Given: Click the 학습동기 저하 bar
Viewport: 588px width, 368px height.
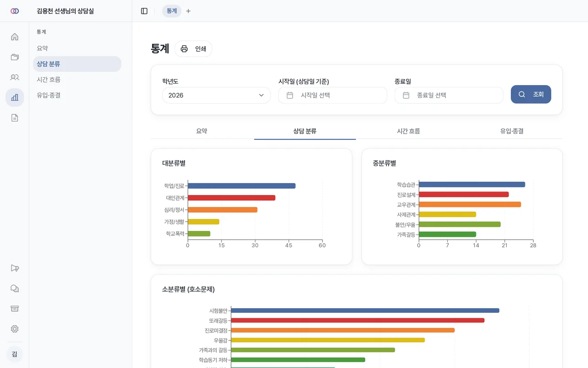Looking at the screenshot, I should 298,360.
